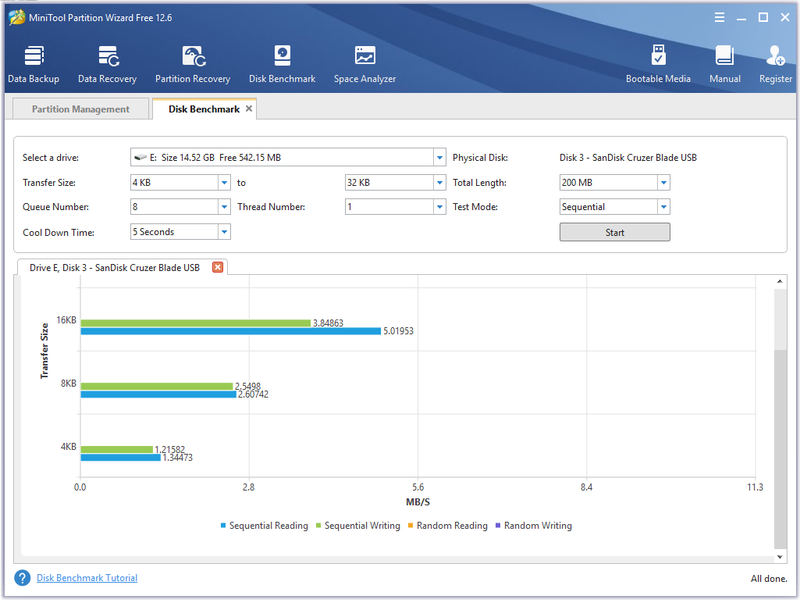
Task: Close the Disk Benchmark tab
Action: [249, 109]
